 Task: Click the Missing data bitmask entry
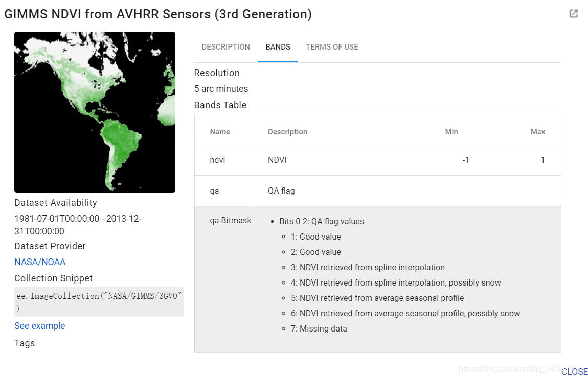pos(319,328)
